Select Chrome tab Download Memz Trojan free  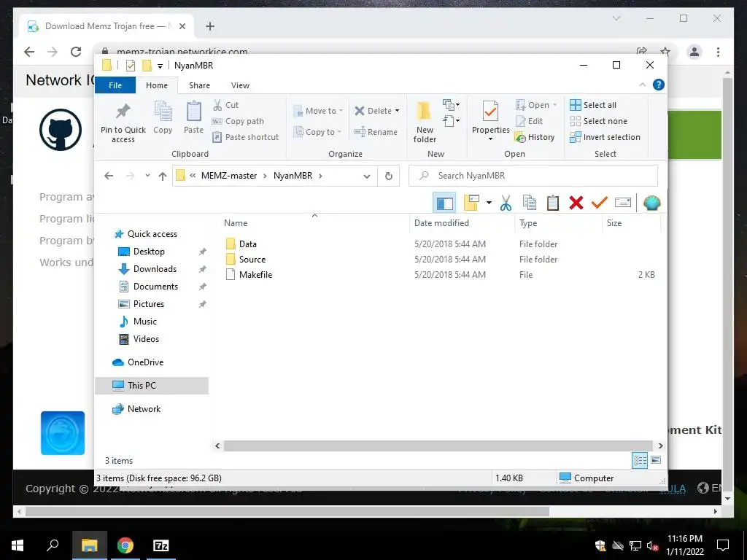pyautogui.click(x=107, y=26)
